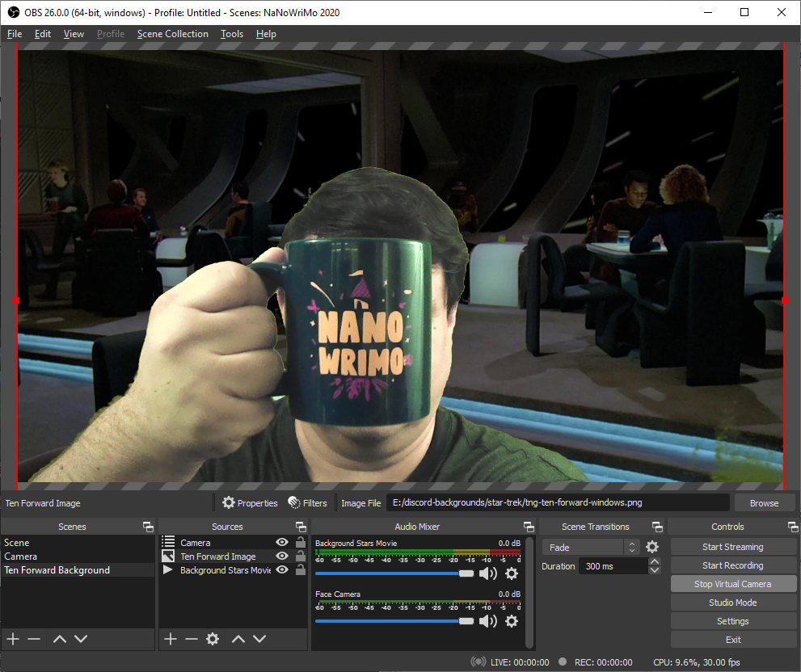Image resolution: width=801 pixels, height=672 pixels.
Task: Click the Background Stars Movie play icon
Action: point(167,569)
